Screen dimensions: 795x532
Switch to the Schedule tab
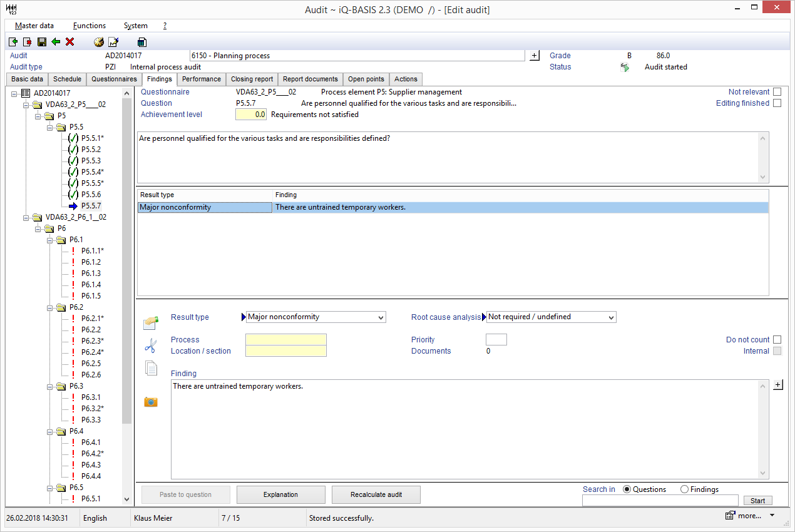(67, 79)
